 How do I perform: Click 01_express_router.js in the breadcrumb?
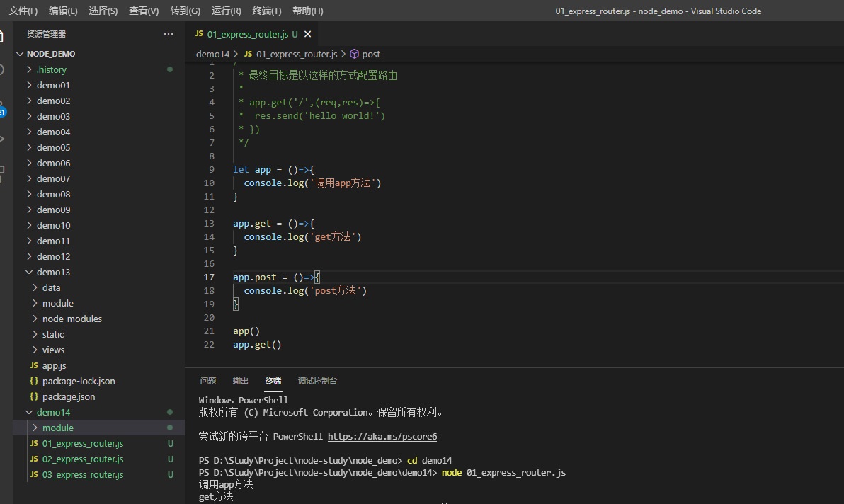(x=297, y=54)
